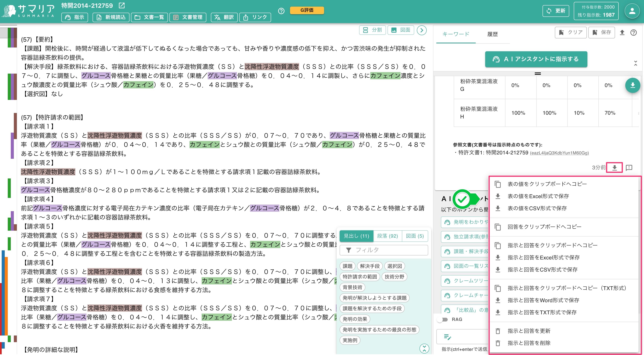Select the 段落 (92) tab

pyautogui.click(x=387, y=236)
